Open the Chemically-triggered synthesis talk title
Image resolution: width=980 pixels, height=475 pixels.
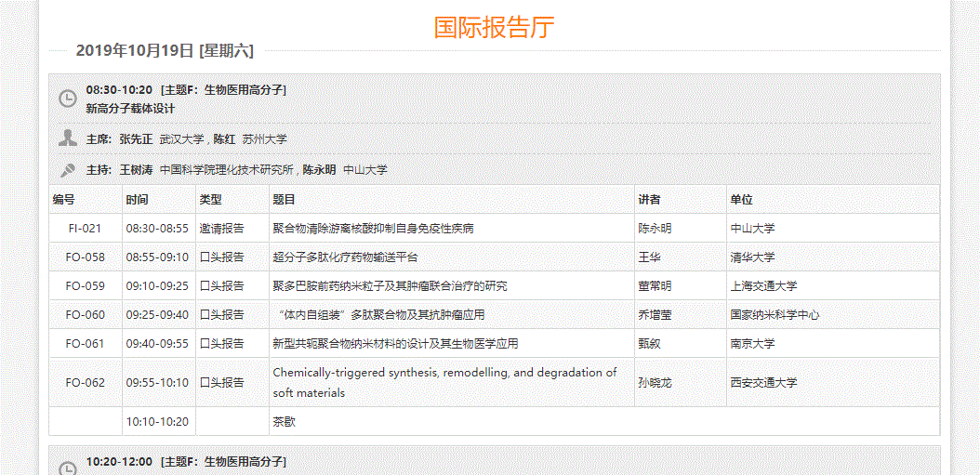(x=444, y=382)
